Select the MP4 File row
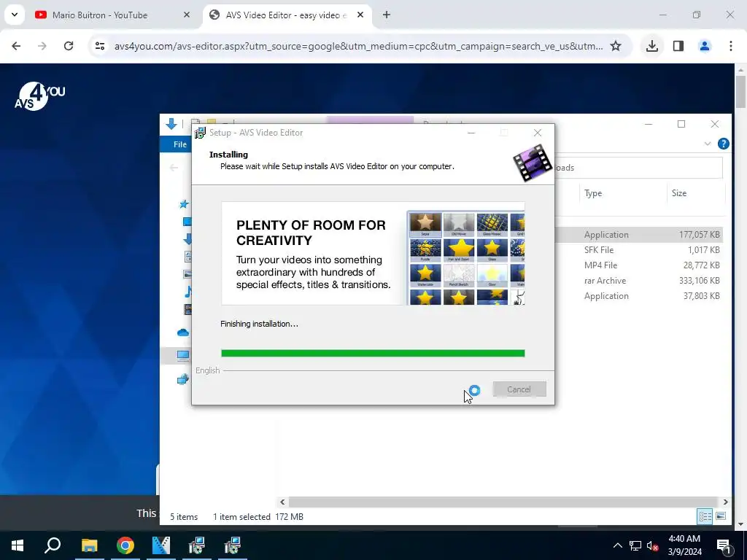 (638, 265)
